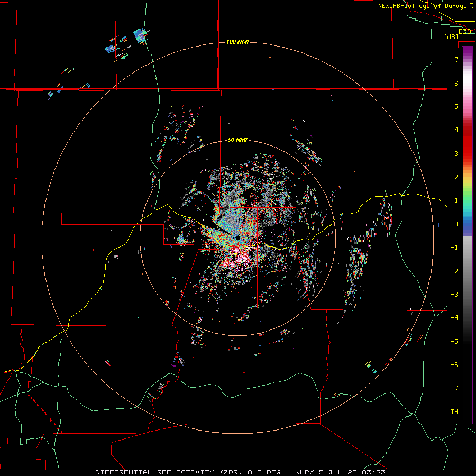Click the 3 tick label on color scale
476x476 pixels.
(456, 153)
